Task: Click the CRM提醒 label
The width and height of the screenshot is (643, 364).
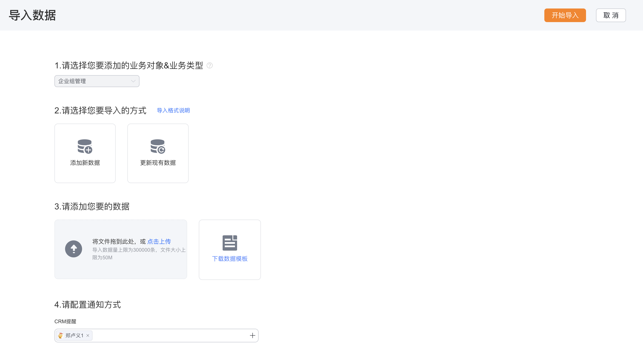Action: coord(65,322)
